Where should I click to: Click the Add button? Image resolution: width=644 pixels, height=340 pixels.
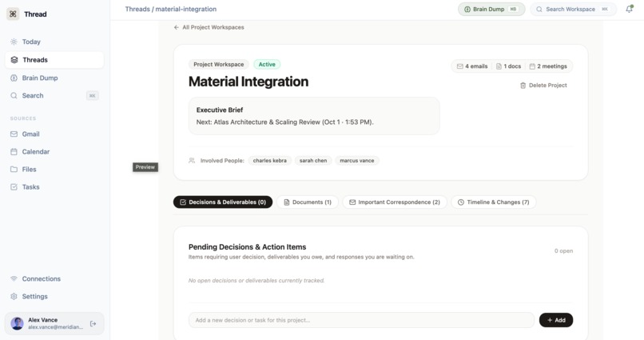[556, 320]
